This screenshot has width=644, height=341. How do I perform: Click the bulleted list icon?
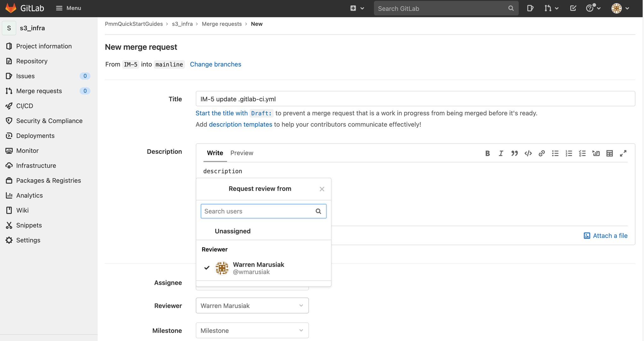[555, 153]
